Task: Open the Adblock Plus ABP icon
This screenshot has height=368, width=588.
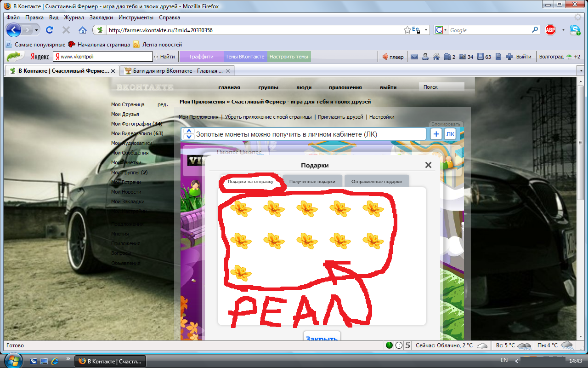Action: [550, 30]
